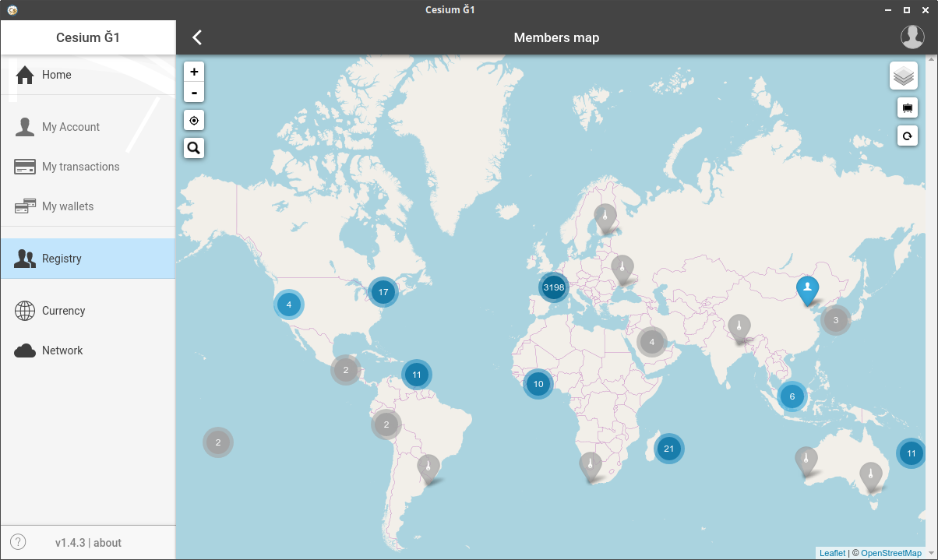The image size is (938, 560).
Task: Select Registry in the sidebar
Action: click(87, 259)
